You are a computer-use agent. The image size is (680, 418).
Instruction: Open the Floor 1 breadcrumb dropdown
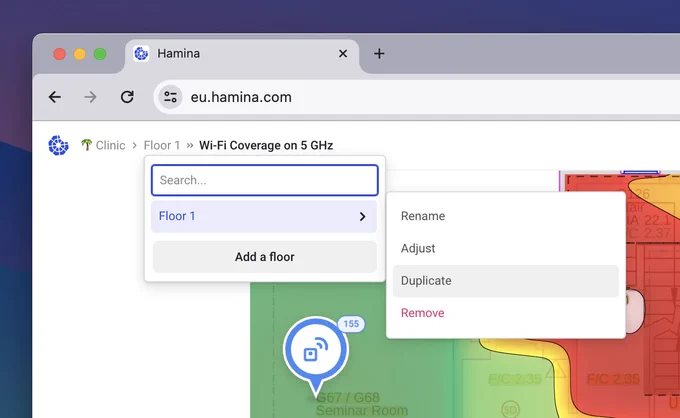pyautogui.click(x=161, y=145)
